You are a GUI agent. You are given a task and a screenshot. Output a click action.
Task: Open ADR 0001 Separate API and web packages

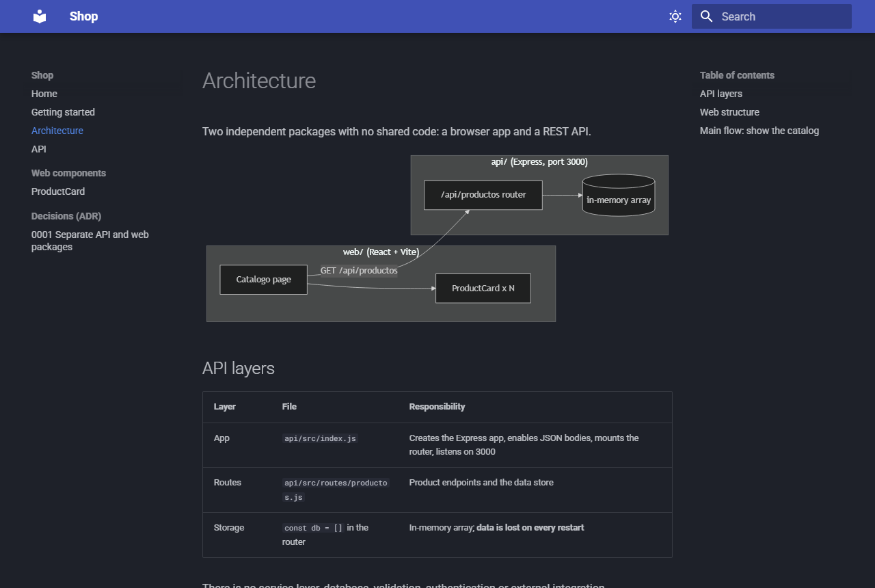pyautogui.click(x=90, y=241)
